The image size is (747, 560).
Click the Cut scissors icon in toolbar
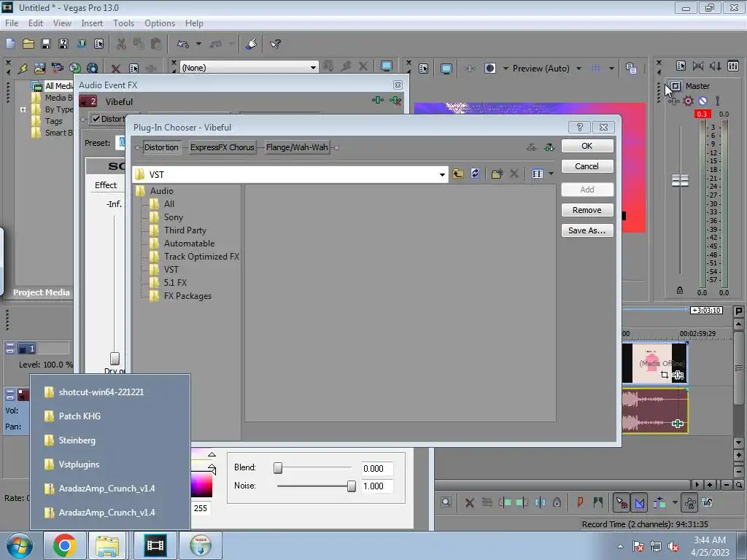tap(121, 44)
